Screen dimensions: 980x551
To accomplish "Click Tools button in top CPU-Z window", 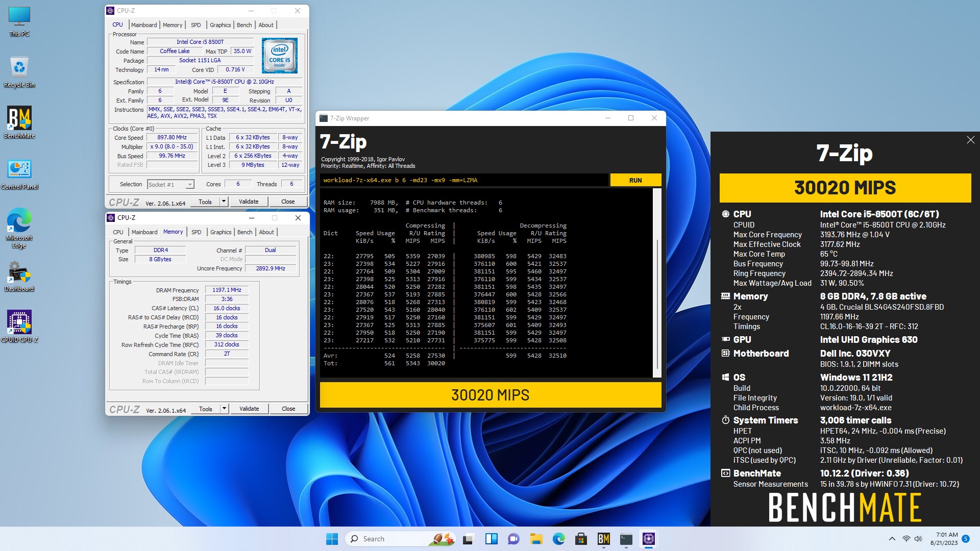I will click(205, 202).
